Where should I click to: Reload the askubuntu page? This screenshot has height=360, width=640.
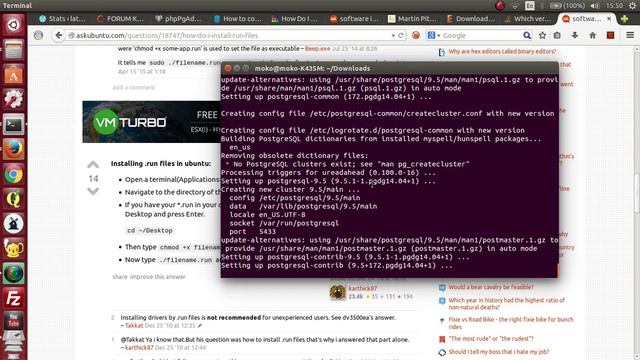401,36
